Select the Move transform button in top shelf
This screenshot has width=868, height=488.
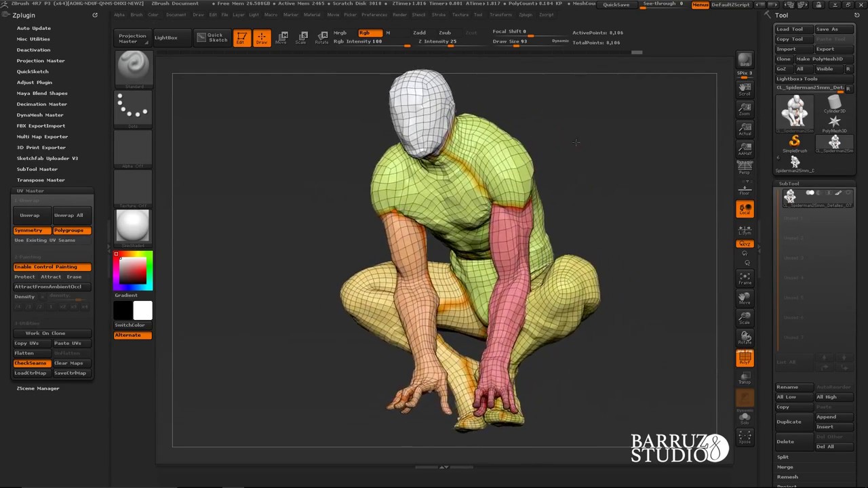(282, 38)
